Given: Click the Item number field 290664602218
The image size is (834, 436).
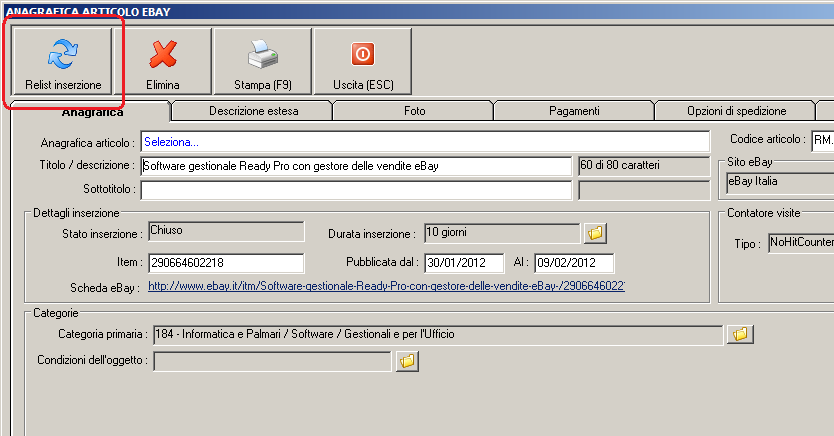Looking at the screenshot, I should coord(226,263).
